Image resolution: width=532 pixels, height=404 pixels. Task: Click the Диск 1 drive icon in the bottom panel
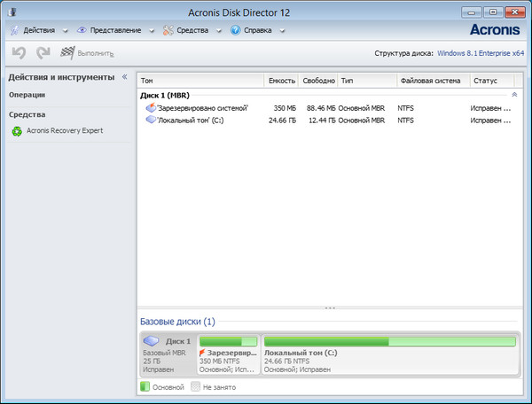click(153, 341)
